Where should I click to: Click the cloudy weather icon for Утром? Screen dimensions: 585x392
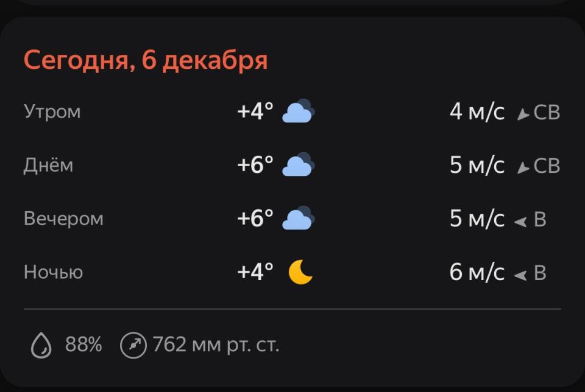click(298, 111)
